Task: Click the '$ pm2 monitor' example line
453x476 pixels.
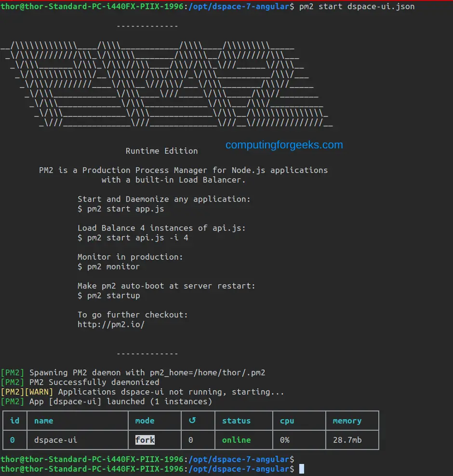Action: [x=108, y=266]
